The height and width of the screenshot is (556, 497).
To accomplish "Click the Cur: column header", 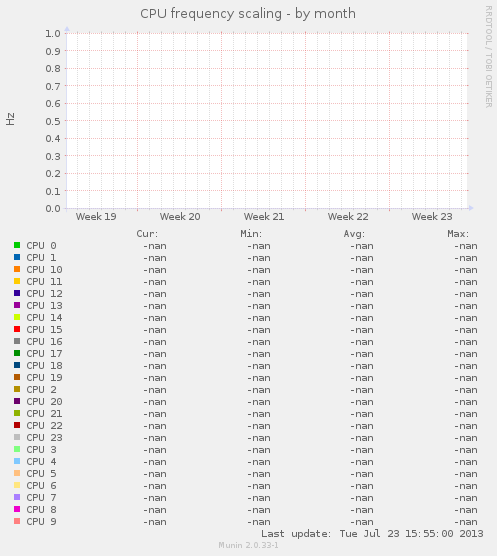I will coord(147,234).
